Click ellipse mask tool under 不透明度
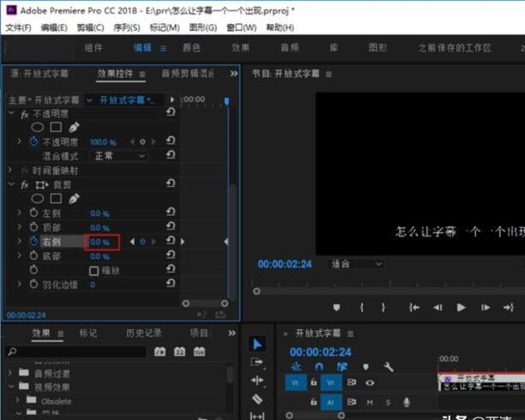The height and width of the screenshot is (420, 525). point(38,127)
